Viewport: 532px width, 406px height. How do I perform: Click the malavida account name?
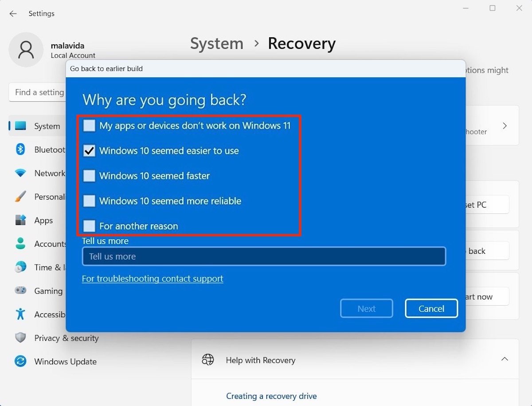point(67,46)
